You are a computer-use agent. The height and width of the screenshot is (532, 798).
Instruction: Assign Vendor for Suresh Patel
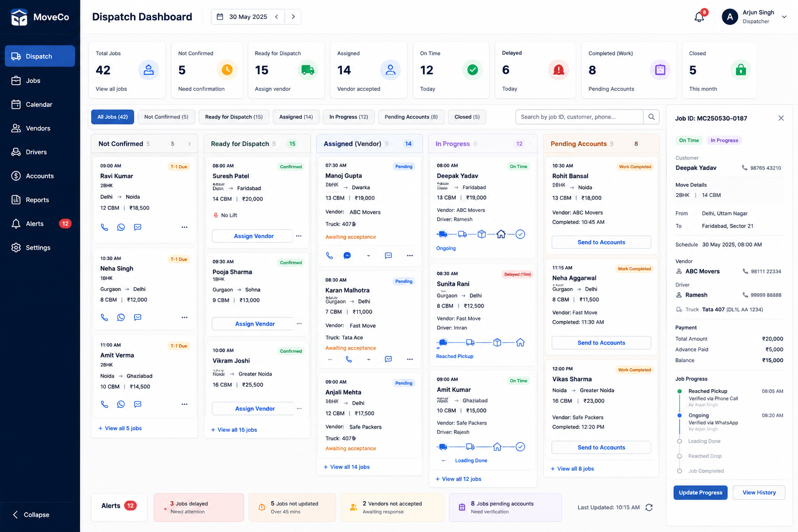pyautogui.click(x=254, y=236)
